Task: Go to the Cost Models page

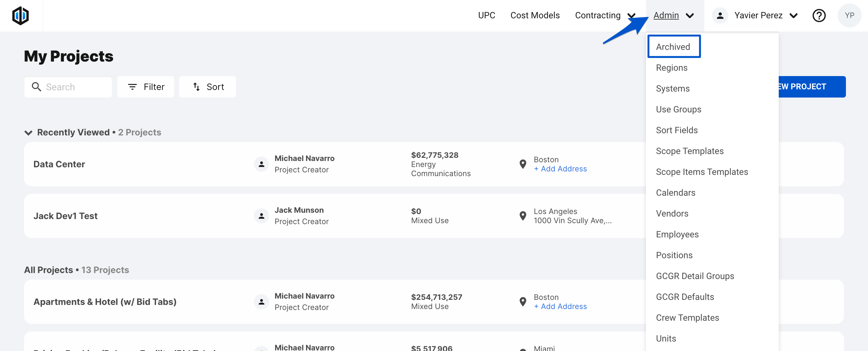Action: click(535, 15)
